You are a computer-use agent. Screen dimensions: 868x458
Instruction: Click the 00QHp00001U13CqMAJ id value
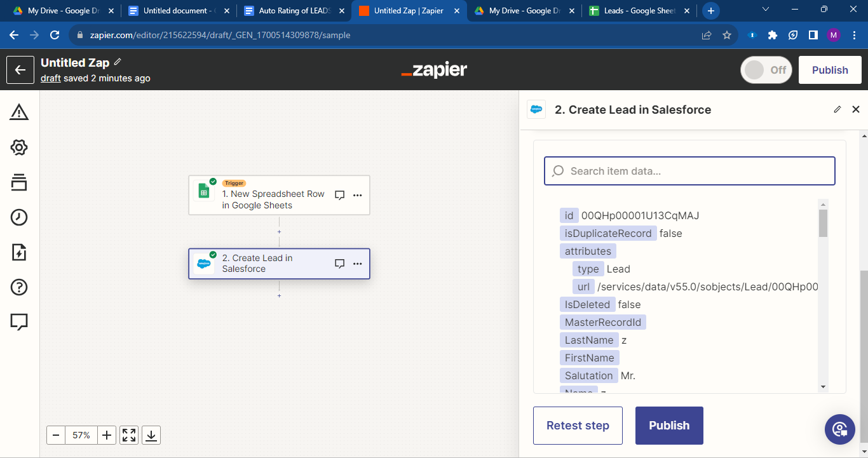click(x=640, y=215)
